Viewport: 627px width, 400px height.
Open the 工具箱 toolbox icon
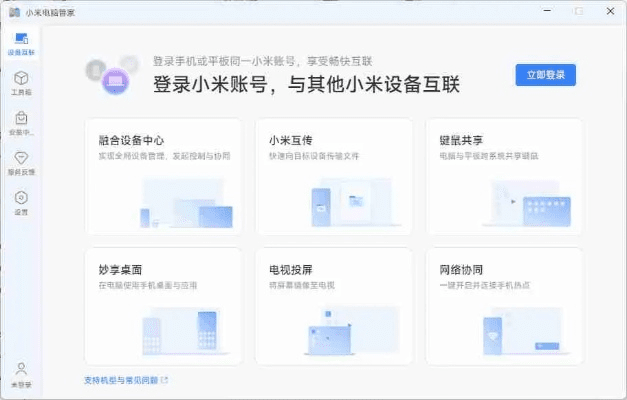21,82
